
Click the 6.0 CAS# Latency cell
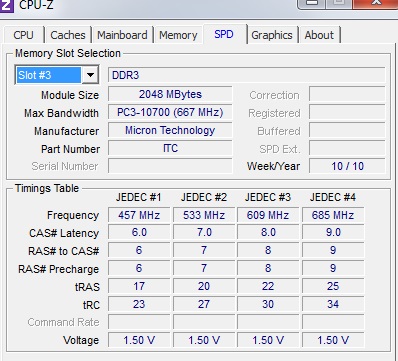pyautogui.click(x=139, y=232)
